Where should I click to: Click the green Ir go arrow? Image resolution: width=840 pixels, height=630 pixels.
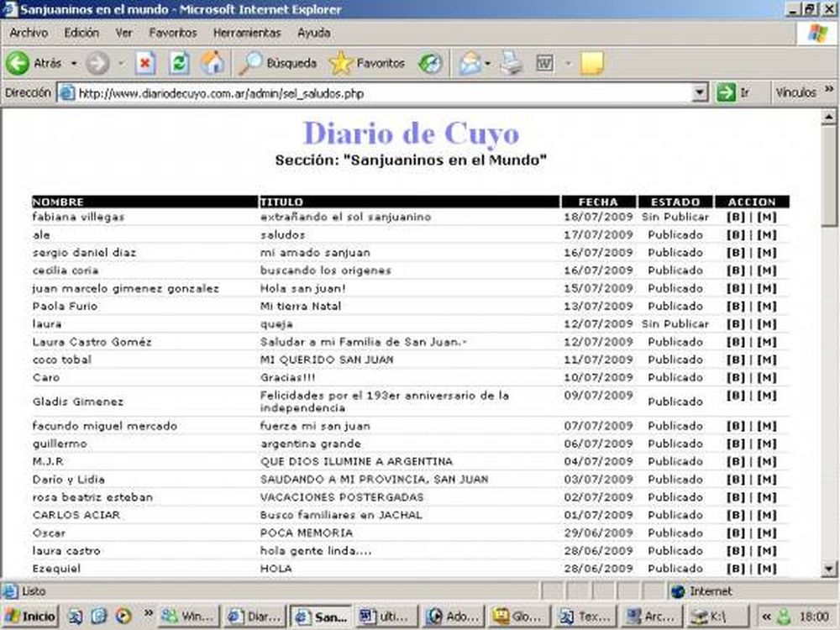click(726, 92)
